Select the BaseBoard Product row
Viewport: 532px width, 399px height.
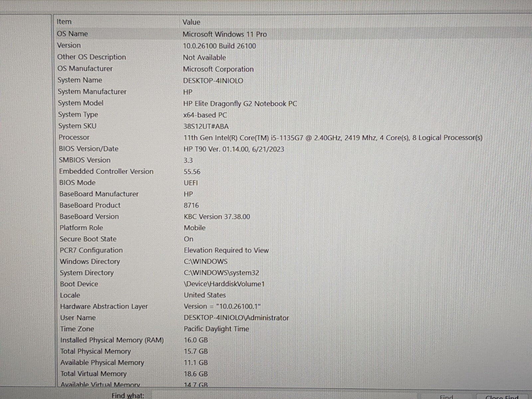(x=90, y=205)
